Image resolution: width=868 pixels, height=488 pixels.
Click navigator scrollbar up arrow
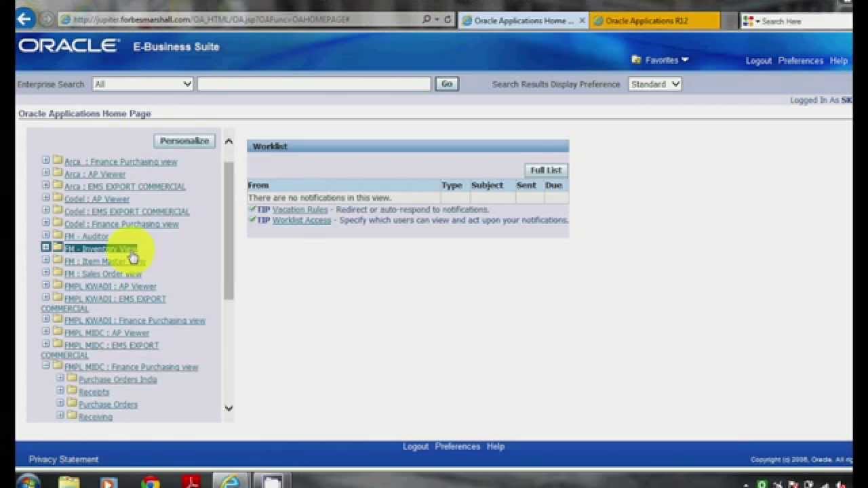click(229, 141)
